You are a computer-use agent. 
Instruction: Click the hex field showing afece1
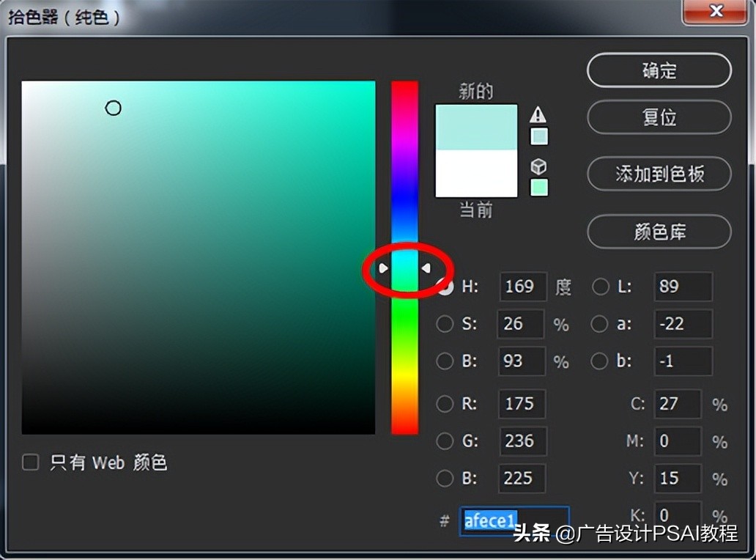click(514, 520)
